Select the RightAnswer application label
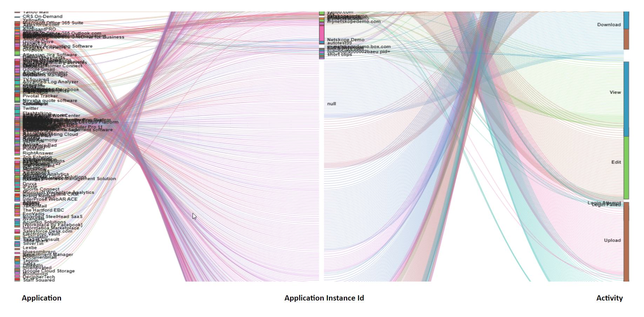The image size is (644, 317). tap(38, 153)
